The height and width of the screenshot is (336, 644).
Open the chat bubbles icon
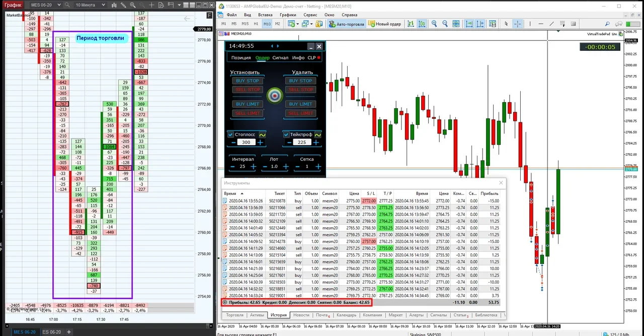(x=619, y=24)
